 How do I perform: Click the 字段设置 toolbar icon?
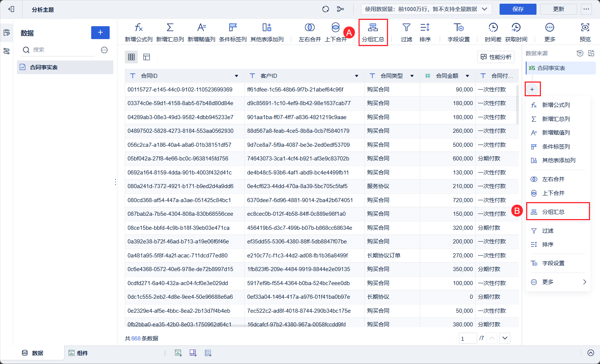point(459,28)
